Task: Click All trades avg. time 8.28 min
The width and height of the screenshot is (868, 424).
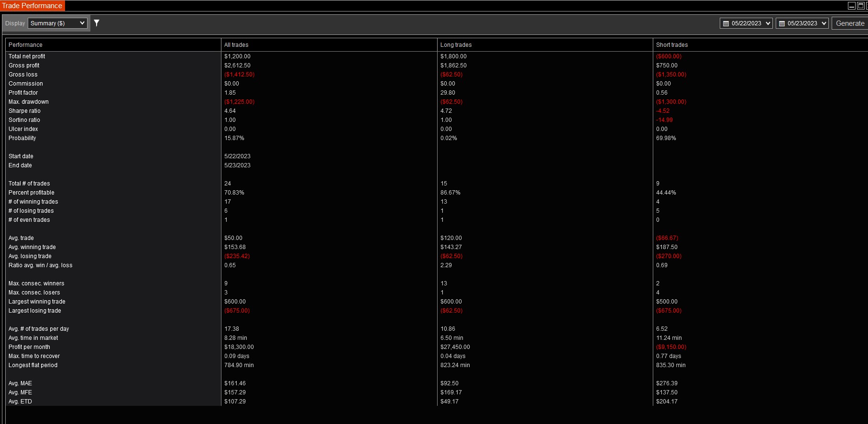Action: [x=236, y=338]
